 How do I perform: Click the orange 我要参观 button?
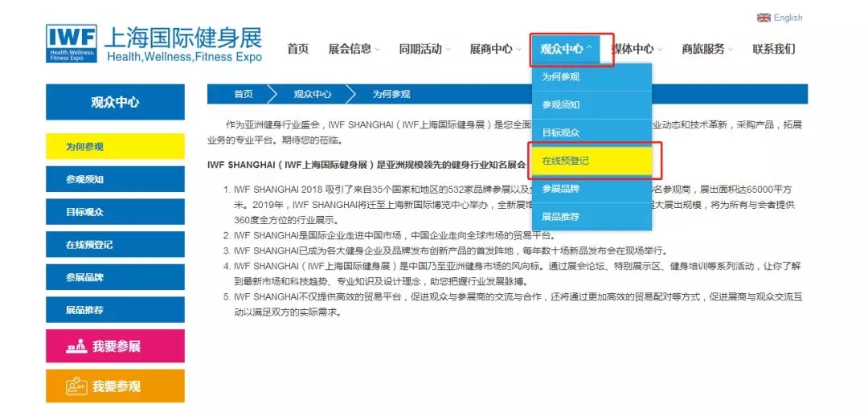coord(115,386)
